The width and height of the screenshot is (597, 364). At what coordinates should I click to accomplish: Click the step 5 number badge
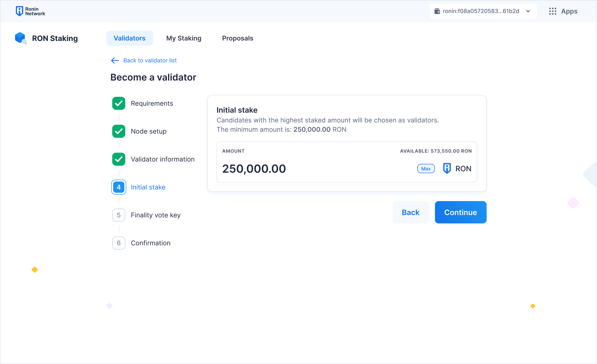119,215
